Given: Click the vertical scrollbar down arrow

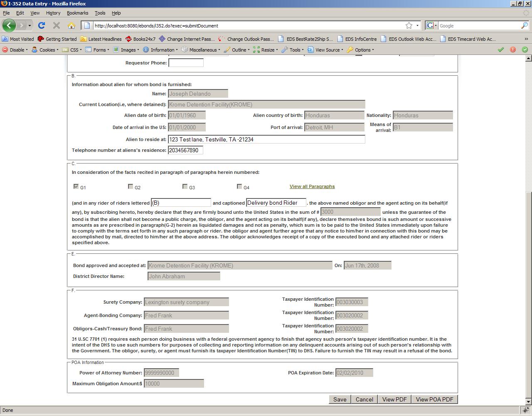Looking at the screenshot, I should 529,402.
